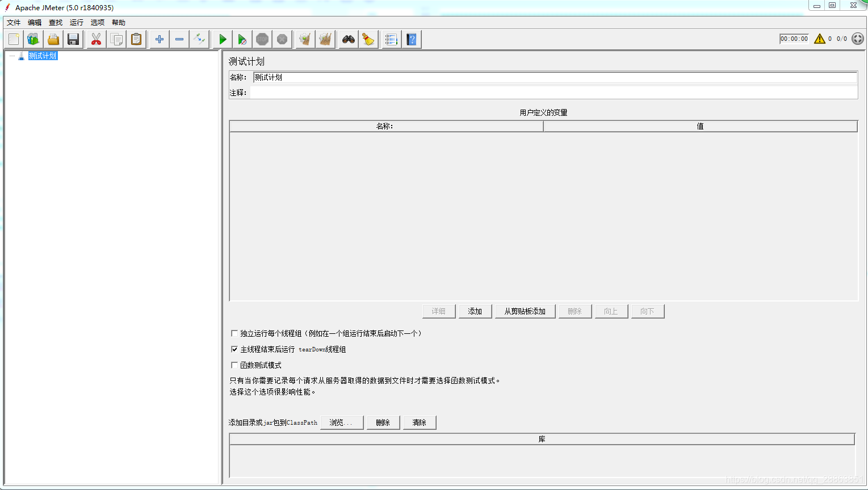Show log viewer via warning triangle
Image resolution: width=868 pixels, height=490 pixels.
820,39
